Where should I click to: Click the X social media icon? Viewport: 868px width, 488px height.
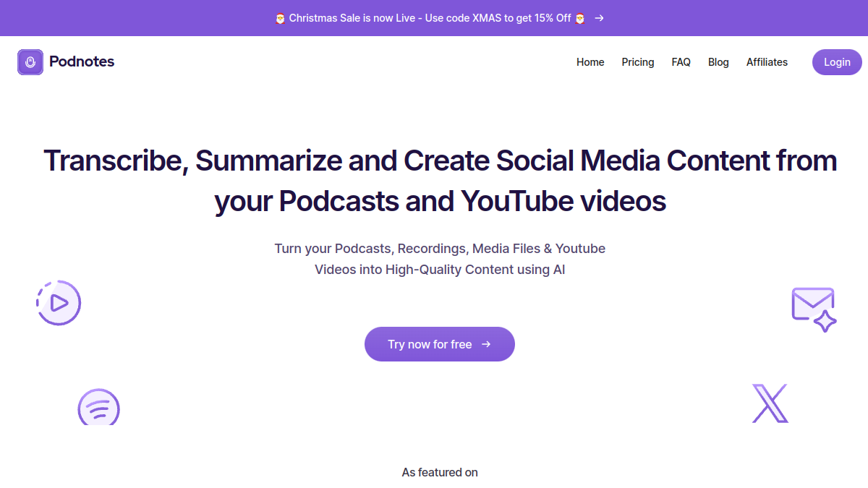pos(770,403)
